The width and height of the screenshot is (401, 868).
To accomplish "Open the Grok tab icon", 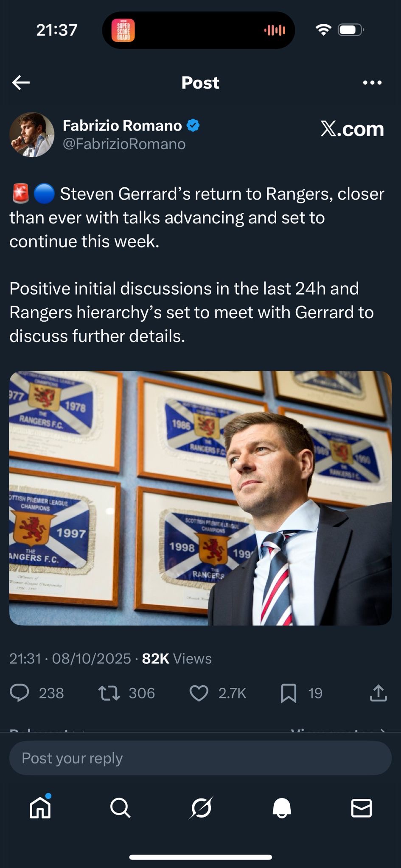I will pyautogui.click(x=201, y=808).
